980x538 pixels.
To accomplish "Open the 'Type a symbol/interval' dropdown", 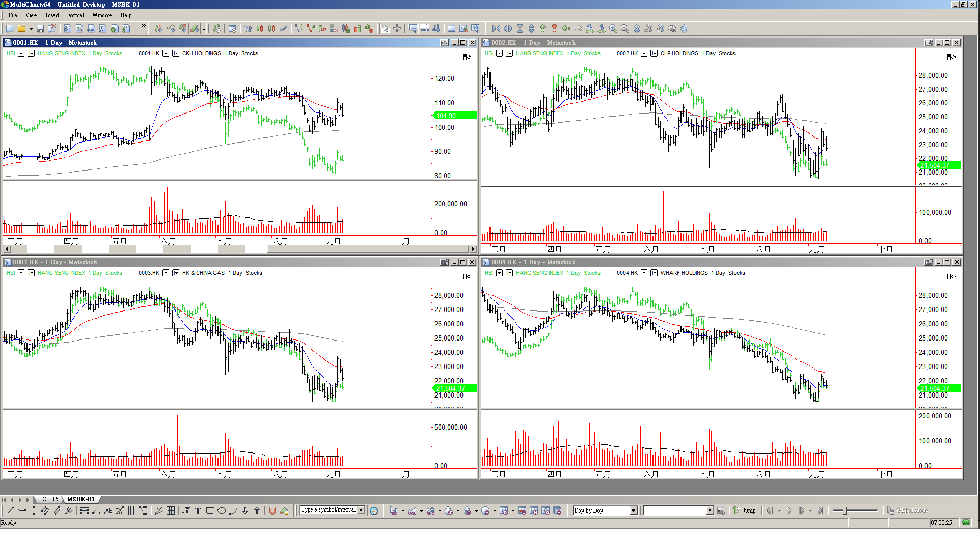I will point(361,510).
